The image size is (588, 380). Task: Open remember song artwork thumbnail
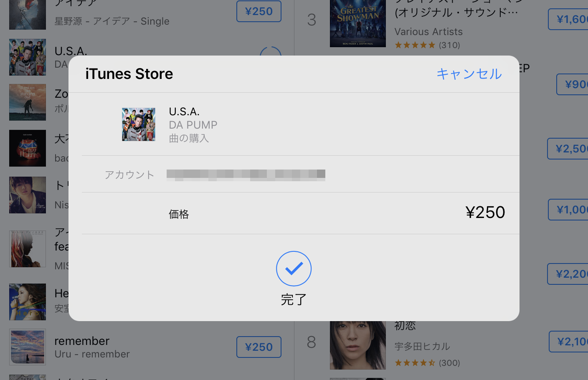click(28, 347)
